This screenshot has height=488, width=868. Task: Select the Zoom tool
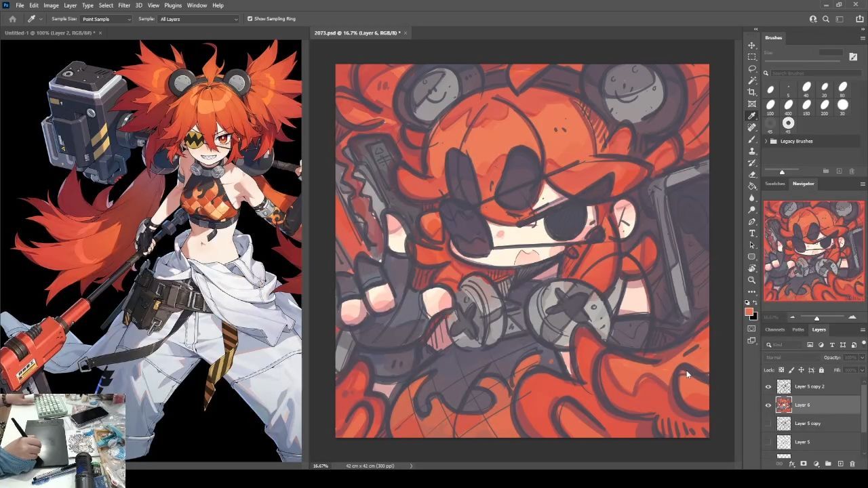(x=751, y=280)
